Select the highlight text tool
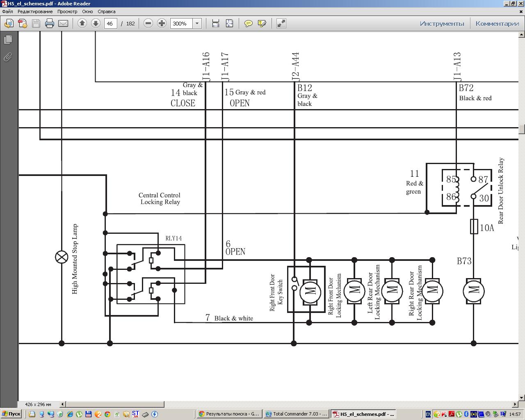Image resolution: width=525 pixels, height=420 pixels. [262, 23]
